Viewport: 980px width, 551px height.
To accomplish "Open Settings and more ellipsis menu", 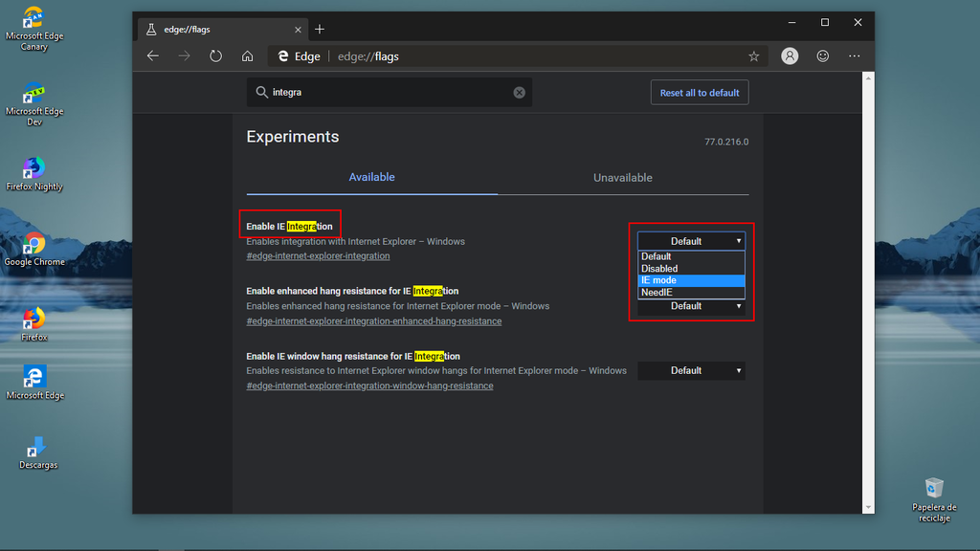I will [x=855, y=56].
